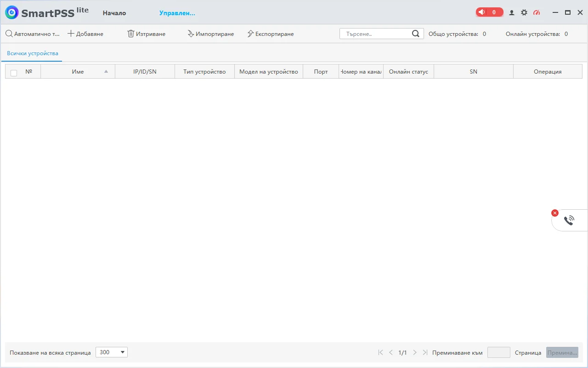Maximize the SmartPSS window
Image resolution: width=588 pixels, height=368 pixels.
coord(568,13)
